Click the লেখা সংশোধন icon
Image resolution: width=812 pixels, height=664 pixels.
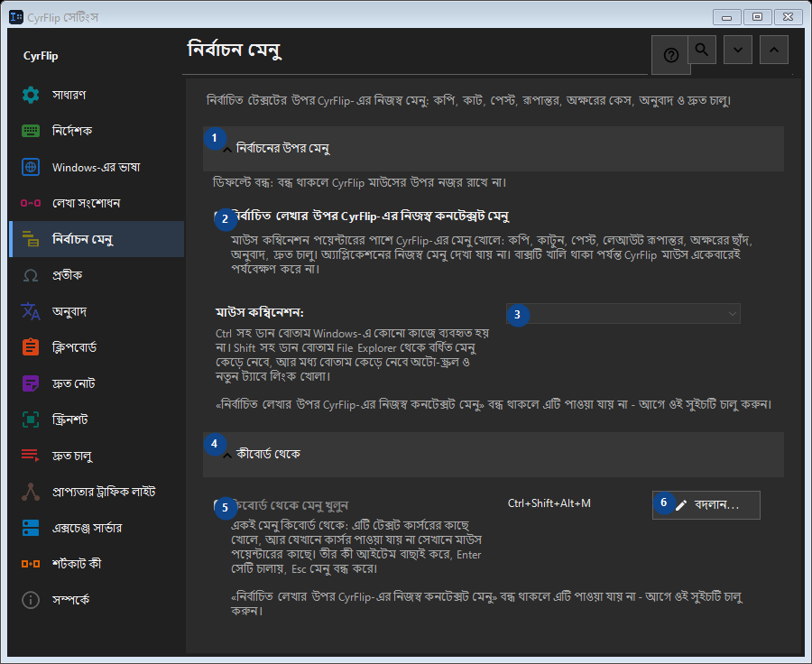point(31,203)
